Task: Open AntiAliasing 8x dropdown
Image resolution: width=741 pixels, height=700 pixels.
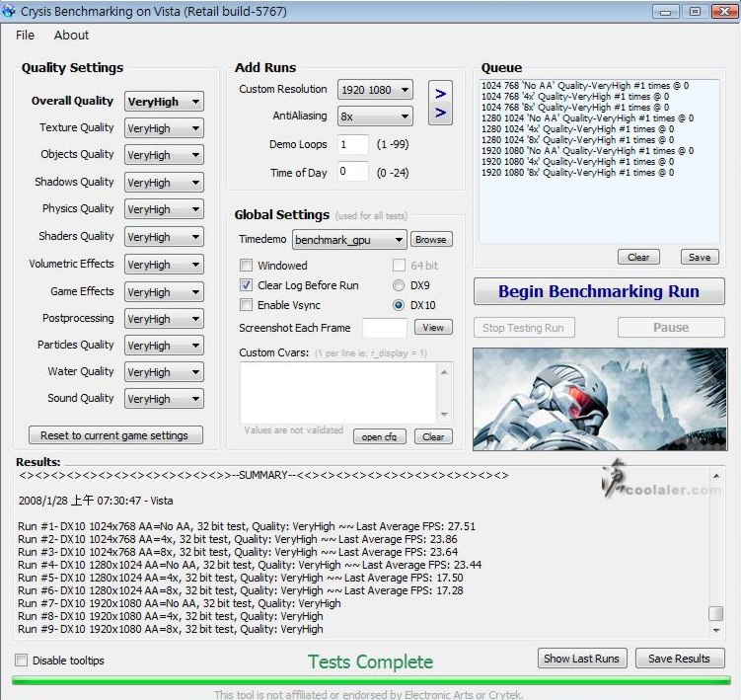Action: coord(375,117)
